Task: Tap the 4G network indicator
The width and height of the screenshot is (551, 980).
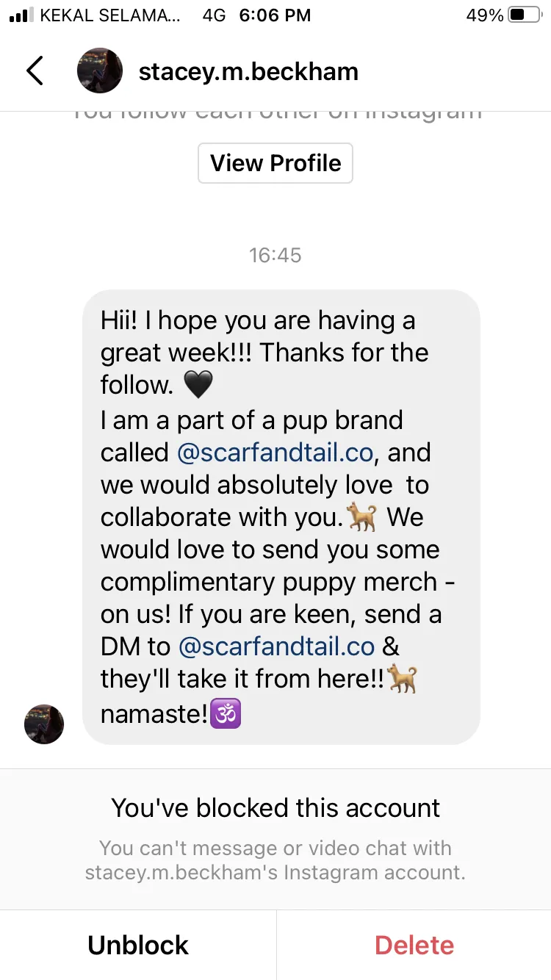Action: click(x=214, y=15)
